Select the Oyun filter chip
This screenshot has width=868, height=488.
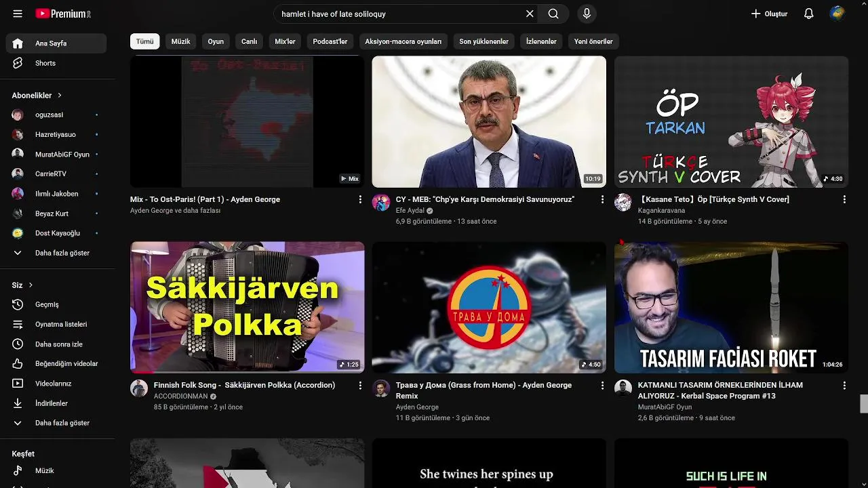(216, 41)
